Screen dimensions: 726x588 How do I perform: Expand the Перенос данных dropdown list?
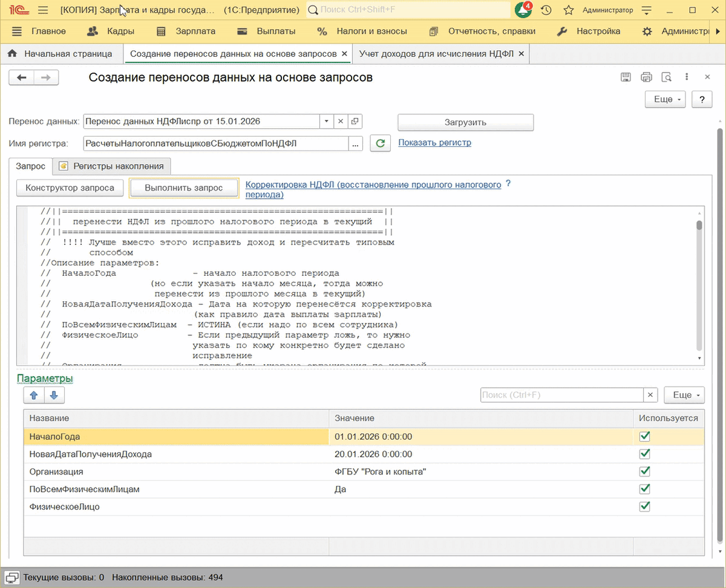click(327, 122)
